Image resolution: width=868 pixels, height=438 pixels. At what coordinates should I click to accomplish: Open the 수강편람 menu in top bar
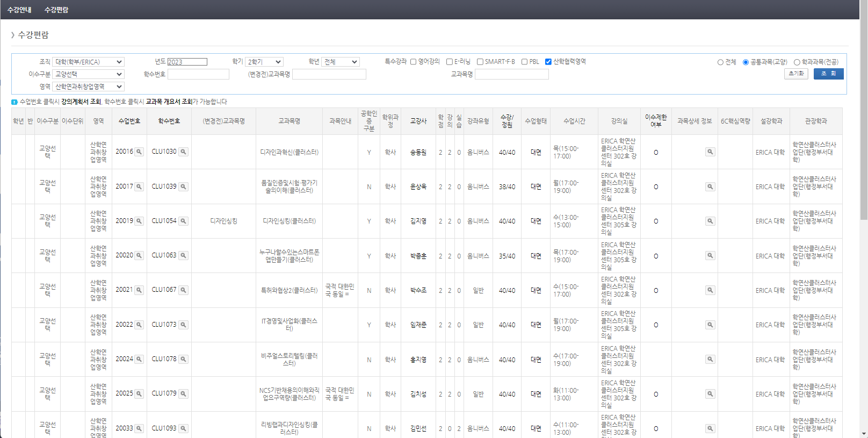pyautogui.click(x=56, y=10)
